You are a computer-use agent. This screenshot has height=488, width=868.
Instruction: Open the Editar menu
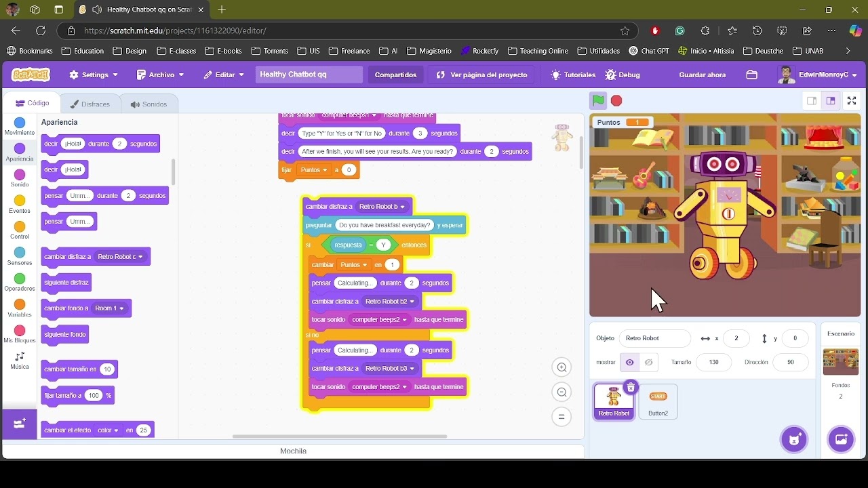click(224, 75)
